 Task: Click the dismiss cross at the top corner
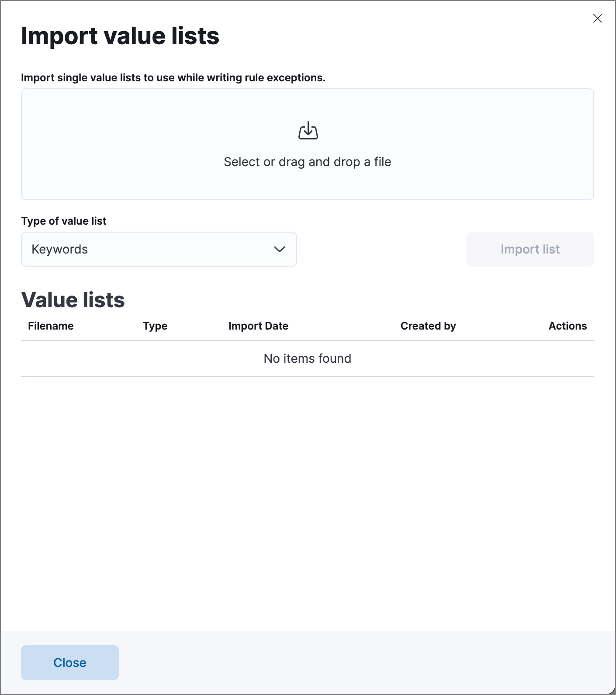coord(598,18)
